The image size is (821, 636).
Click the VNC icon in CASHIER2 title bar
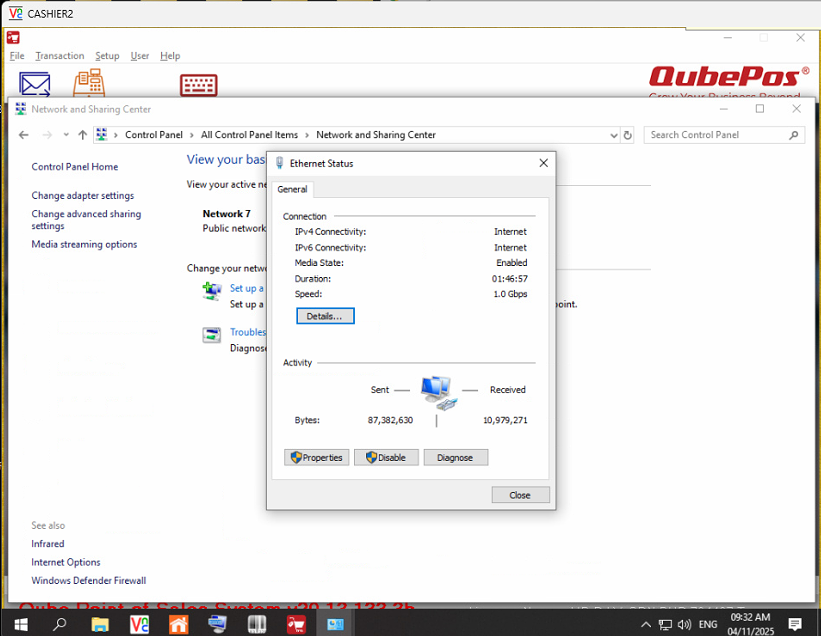pyautogui.click(x=16, y=14)
